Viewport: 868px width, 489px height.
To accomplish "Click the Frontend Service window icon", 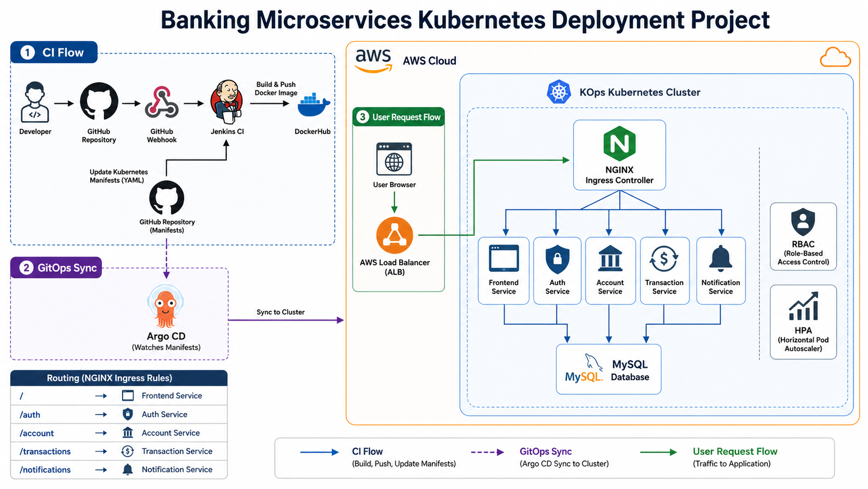I will click(504, 258).
